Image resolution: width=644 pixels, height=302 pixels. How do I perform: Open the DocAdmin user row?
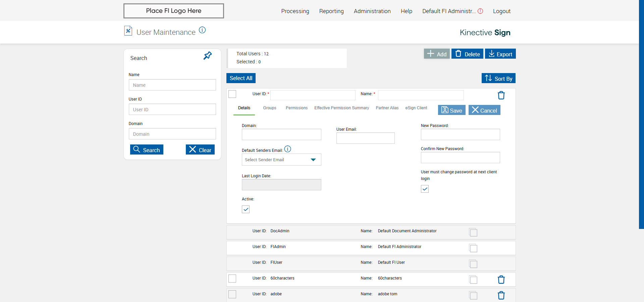click(371, 232)
